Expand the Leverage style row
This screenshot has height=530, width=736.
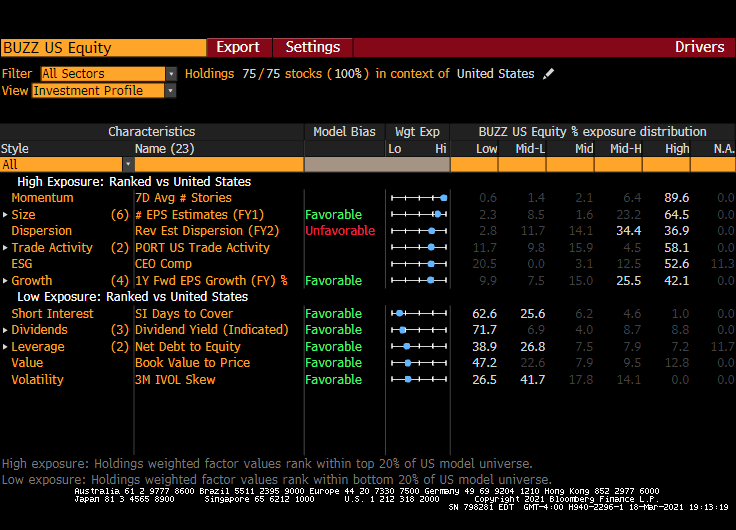[6, 347]
